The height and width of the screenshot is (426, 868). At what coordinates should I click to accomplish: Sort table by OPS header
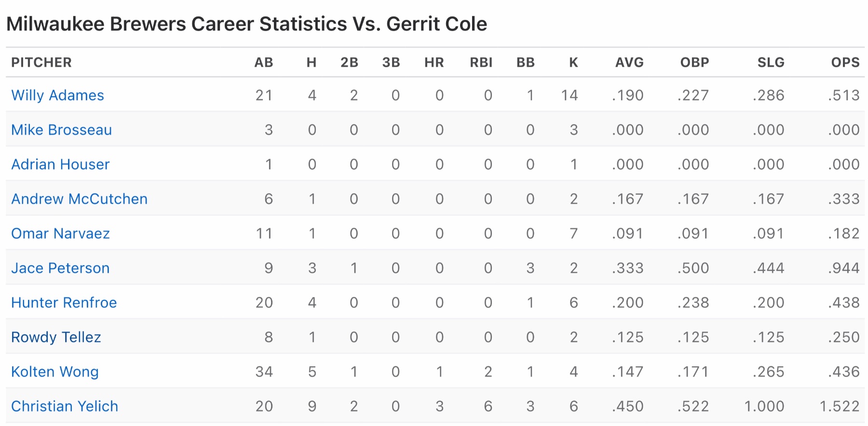845,63
